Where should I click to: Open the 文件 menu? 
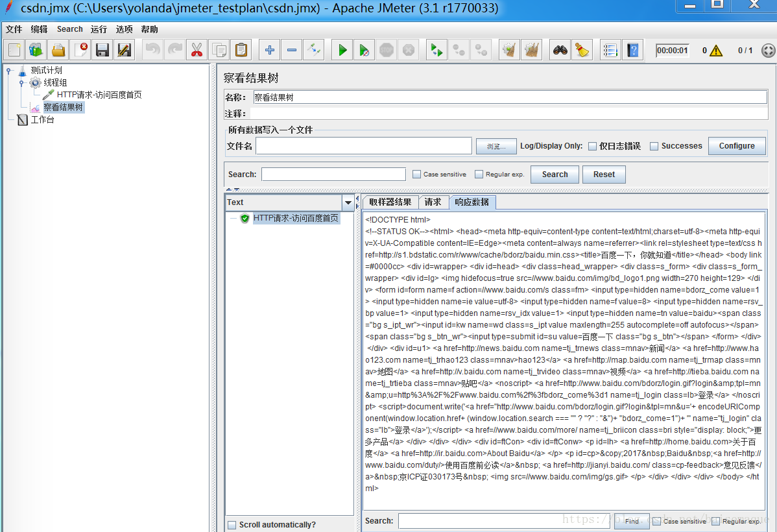click(14, 29)
